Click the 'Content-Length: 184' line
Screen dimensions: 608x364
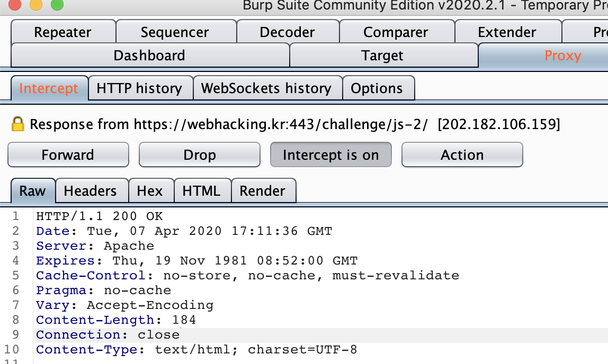[116, 320]
